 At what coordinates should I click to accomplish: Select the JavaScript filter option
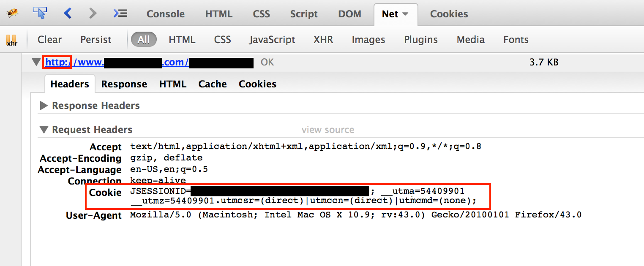(x=272, y=39)
